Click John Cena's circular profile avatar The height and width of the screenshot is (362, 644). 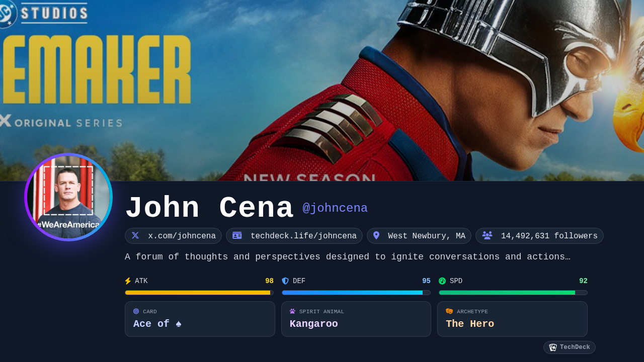click(68, 197)
